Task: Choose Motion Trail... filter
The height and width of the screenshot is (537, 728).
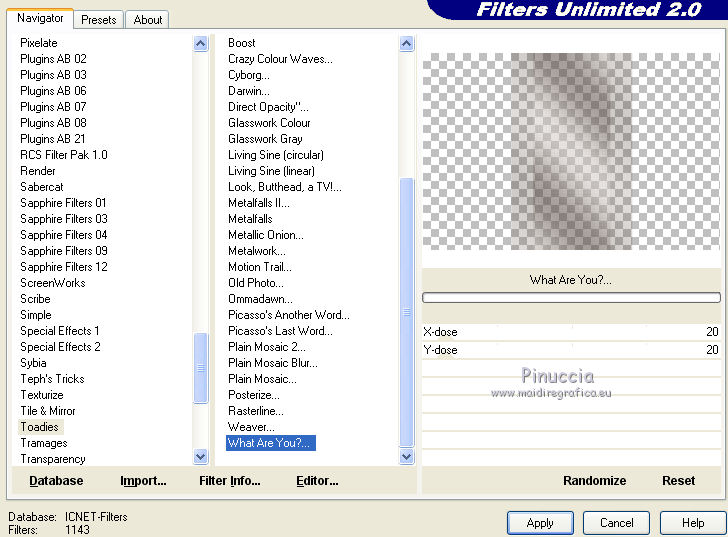Action: (x=260, y=267)
